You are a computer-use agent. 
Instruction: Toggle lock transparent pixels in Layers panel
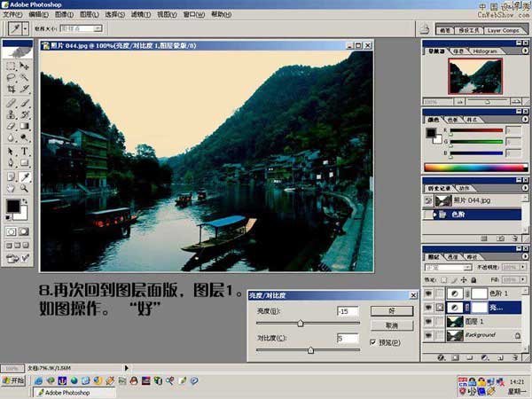click(444, 280)
